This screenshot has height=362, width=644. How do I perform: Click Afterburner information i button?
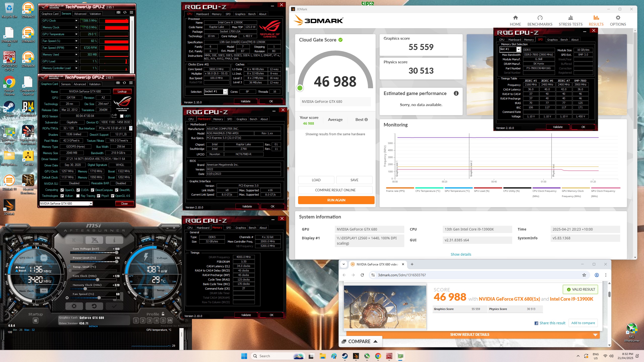[114, 240]
